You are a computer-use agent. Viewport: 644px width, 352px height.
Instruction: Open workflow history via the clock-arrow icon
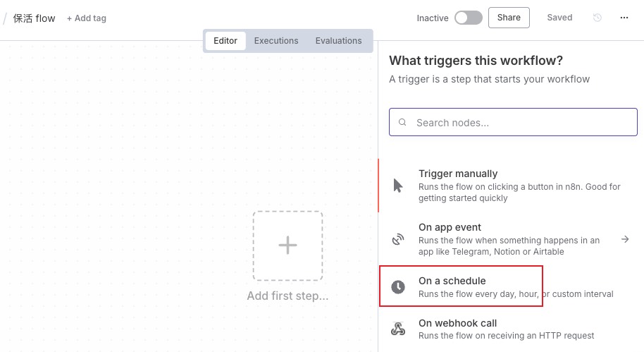pyautogui.click(x=597, y=18)
